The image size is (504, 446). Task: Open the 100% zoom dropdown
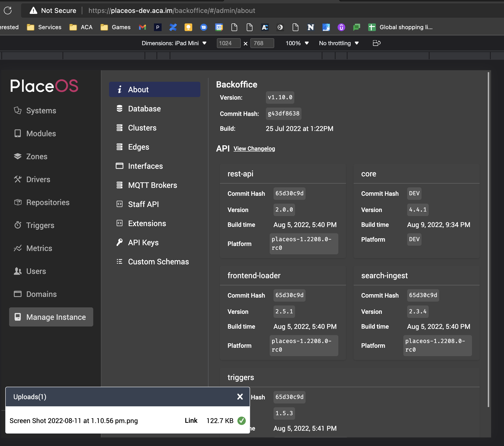click(297, 43)
